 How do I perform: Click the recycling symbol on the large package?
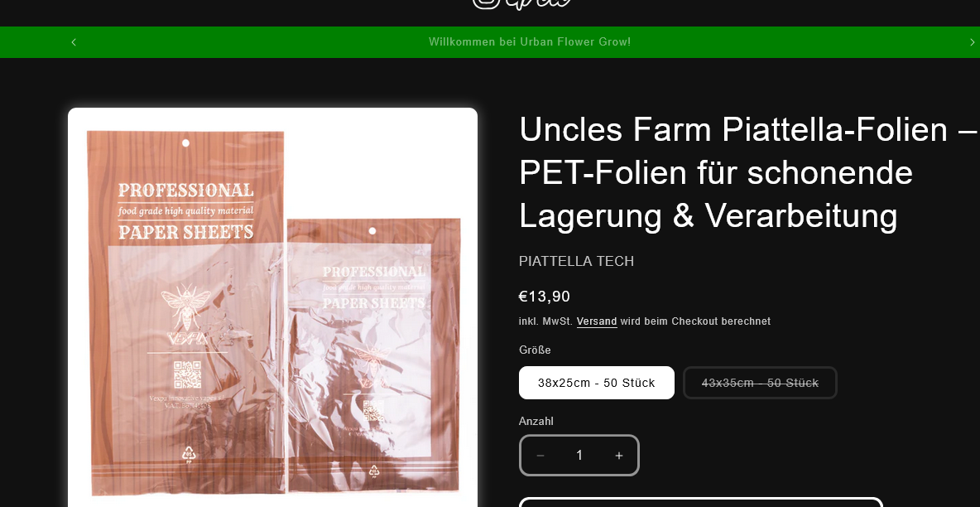pos(189,454)
